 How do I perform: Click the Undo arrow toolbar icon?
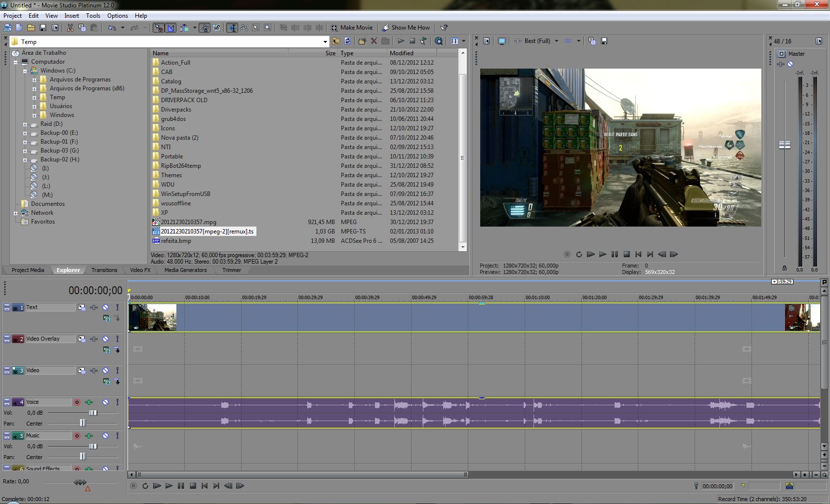point(112,28)
